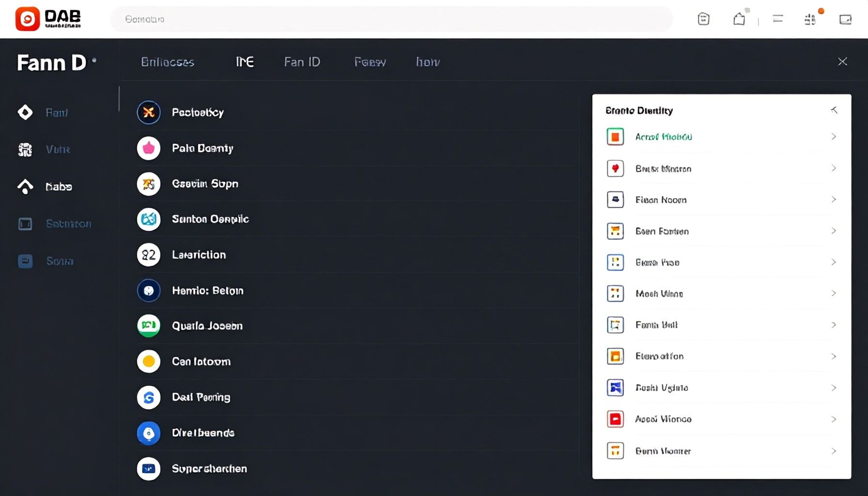Click the blue Dival beands icon

149,433
